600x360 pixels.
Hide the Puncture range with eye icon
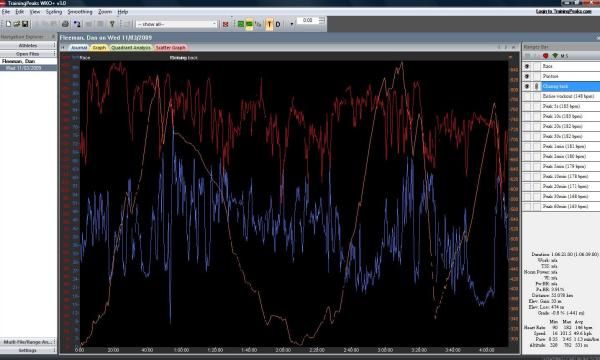click(527, 76)
